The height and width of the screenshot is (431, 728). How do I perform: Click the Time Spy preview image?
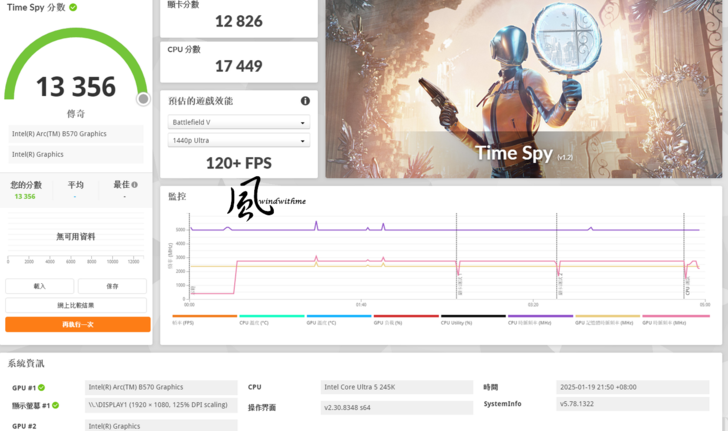(524, 88)
